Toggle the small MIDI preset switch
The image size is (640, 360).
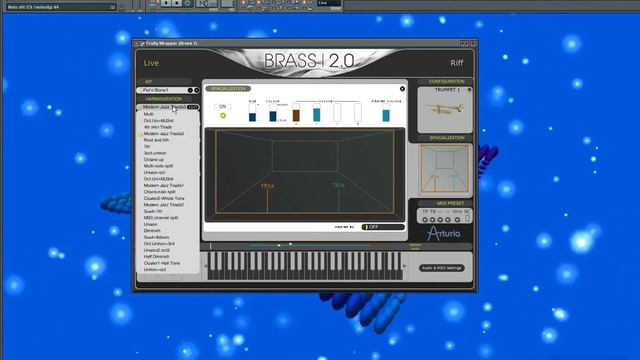click(x=467, y=219)
